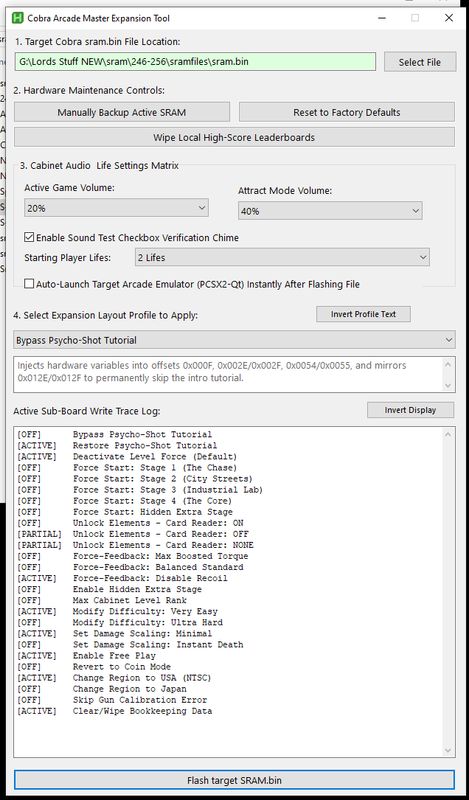Click log row Card Reader: ON
469x800 pixels.
[130, 523]
